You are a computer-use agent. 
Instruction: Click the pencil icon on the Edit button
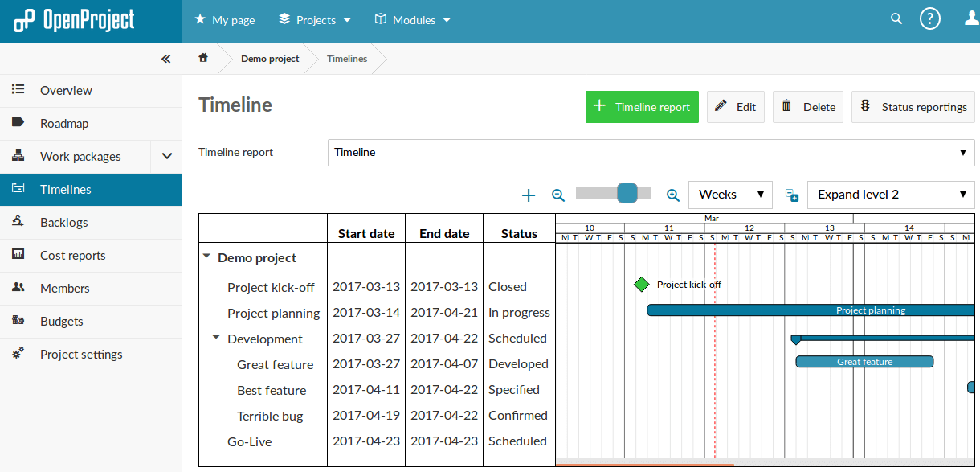pyautogui.click(x=721, y=106)
